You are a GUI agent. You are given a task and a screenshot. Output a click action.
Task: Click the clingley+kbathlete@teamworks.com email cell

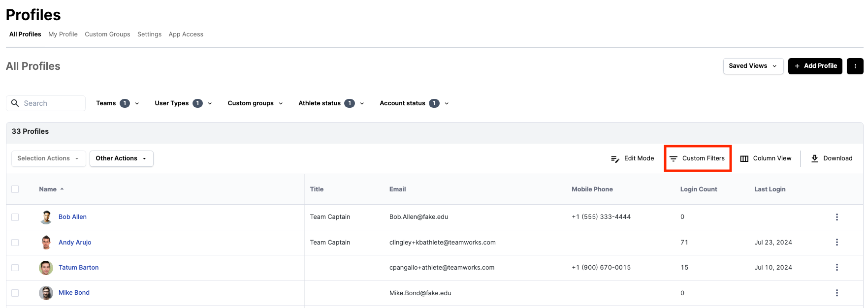point(443,243)
